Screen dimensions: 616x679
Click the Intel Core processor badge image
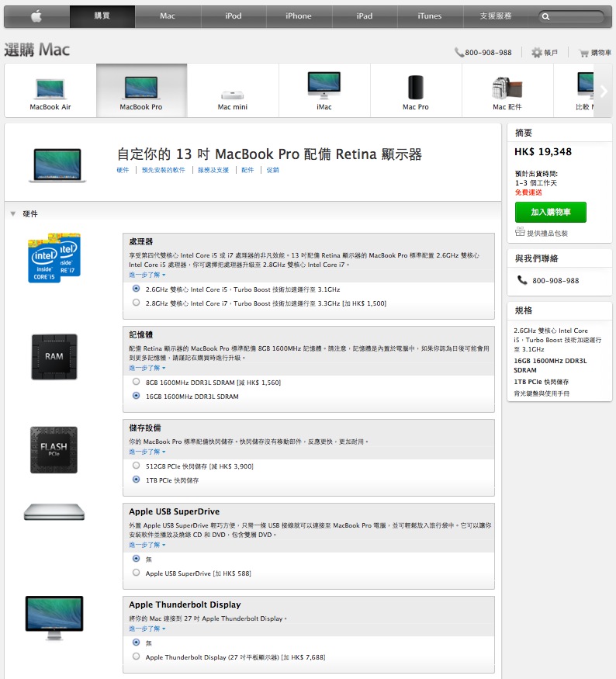[x=54, y=258]
